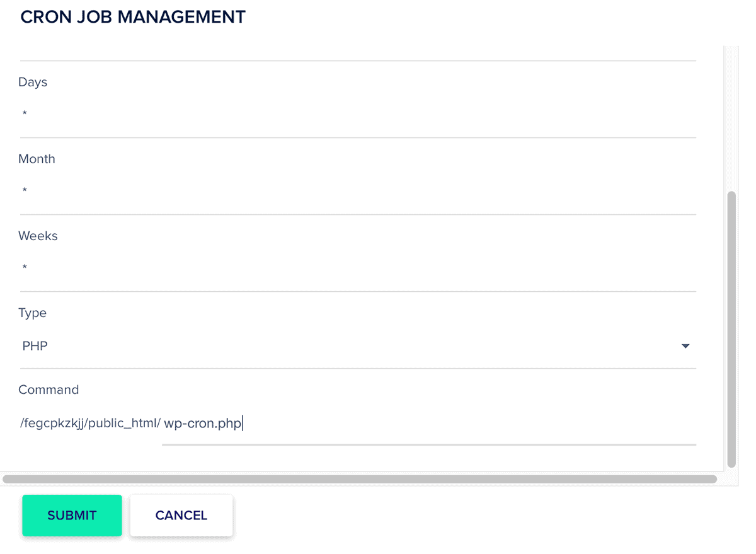This screenshot has height=554, width=756.
Task: Focus the Weeks input field
Action: point(358,268)
